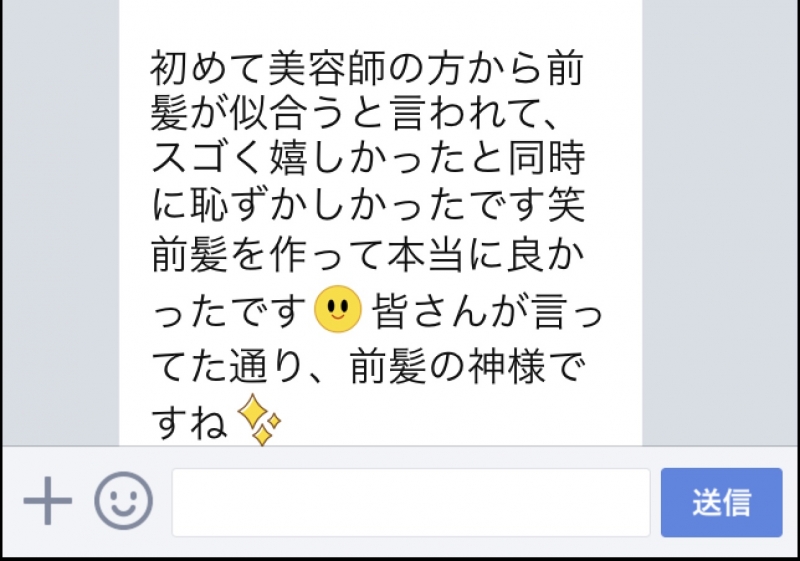Select the white message bubble
This screenshot has height=561, width=800.
[x=381, y=223]
